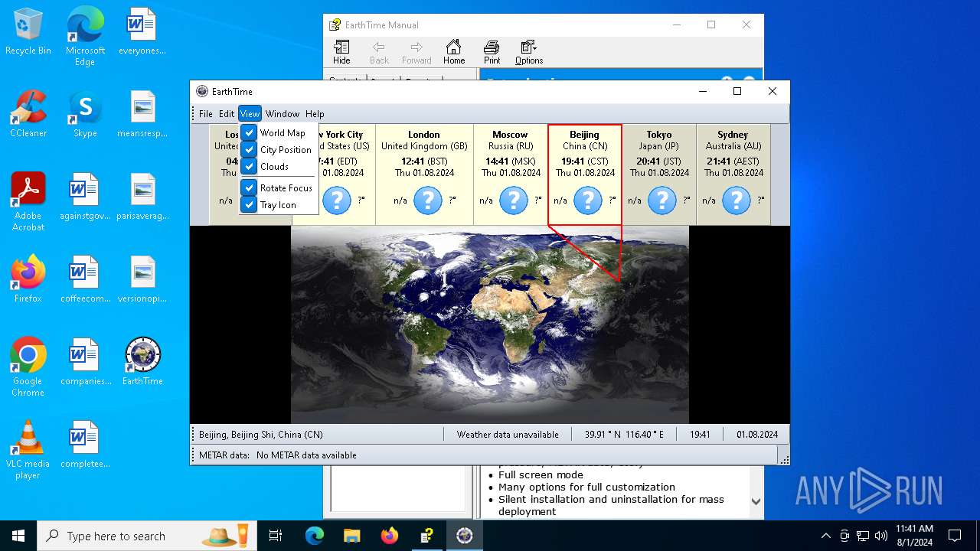Select the Sydney city heading
The height and width of the screenshot is (551, 980).
[x=733, y=134]
